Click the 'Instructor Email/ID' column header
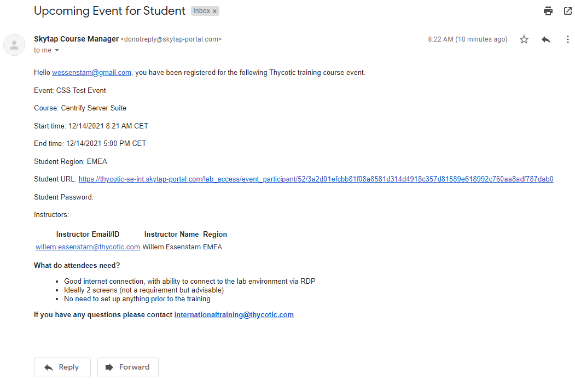This screenshot has width=575, height=392. 88,235
